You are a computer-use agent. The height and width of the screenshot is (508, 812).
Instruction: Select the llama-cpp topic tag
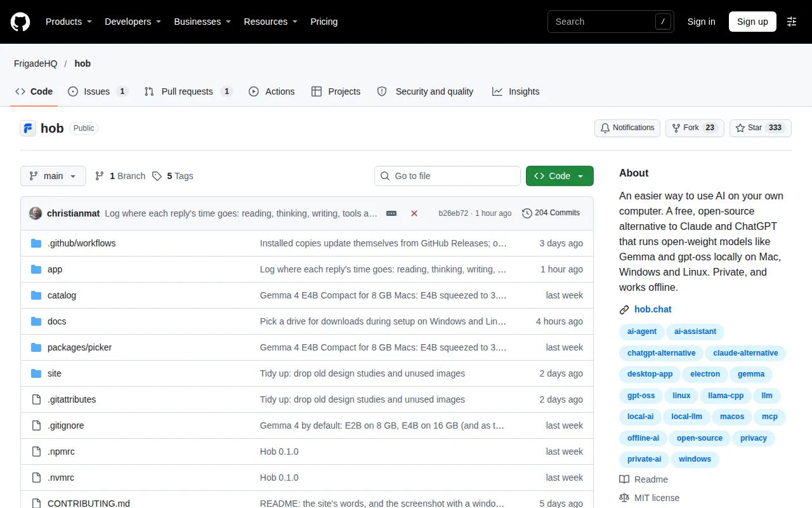click(726, 396)
